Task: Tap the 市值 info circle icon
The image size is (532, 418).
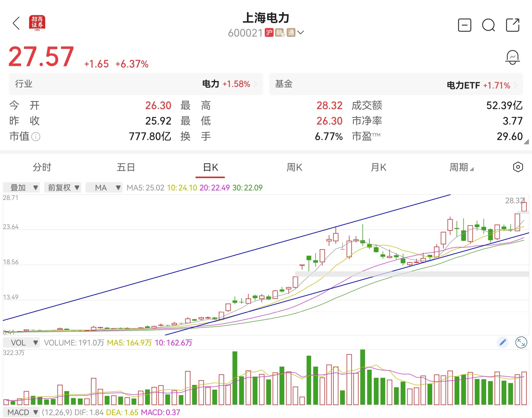Action: coord(36,136)
